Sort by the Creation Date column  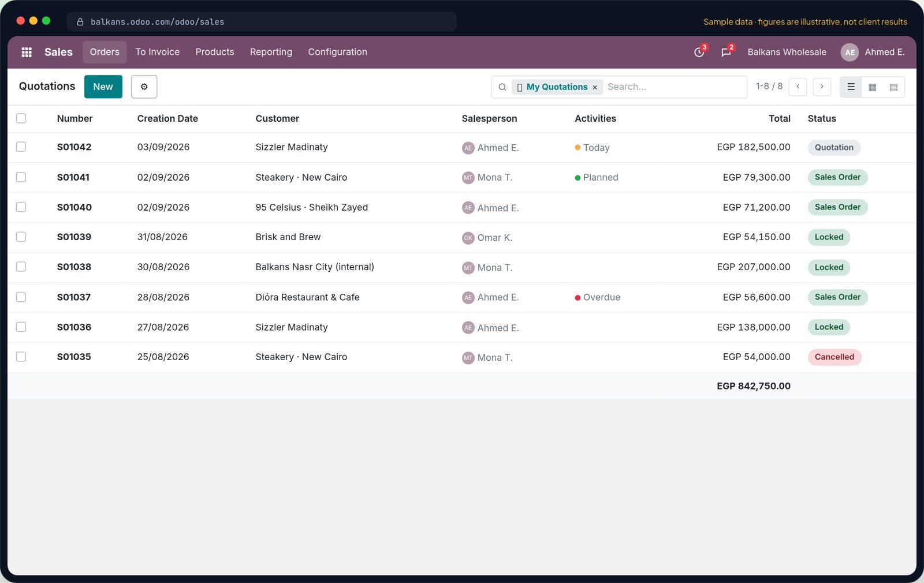167,118
